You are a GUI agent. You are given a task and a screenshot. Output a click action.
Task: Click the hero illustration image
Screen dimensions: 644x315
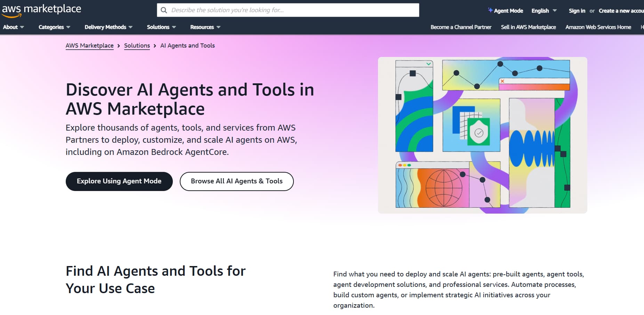pos(482,135)
